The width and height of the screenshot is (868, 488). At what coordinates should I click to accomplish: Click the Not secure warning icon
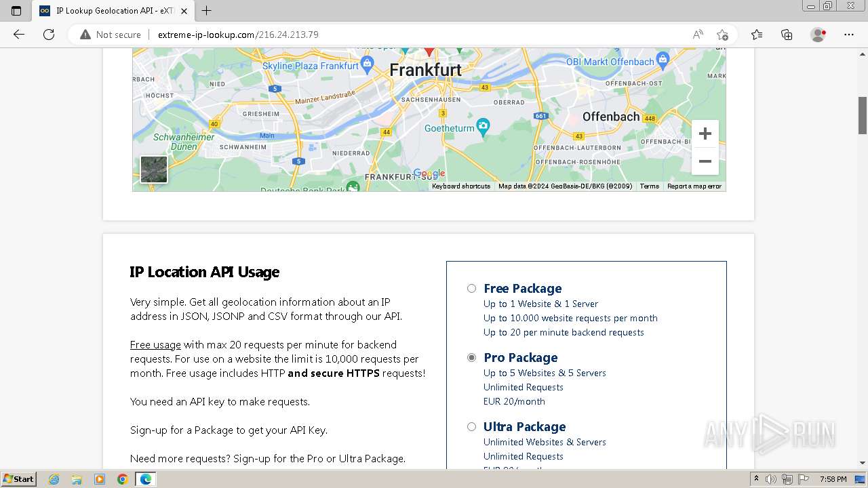click(x=85, y=35)
